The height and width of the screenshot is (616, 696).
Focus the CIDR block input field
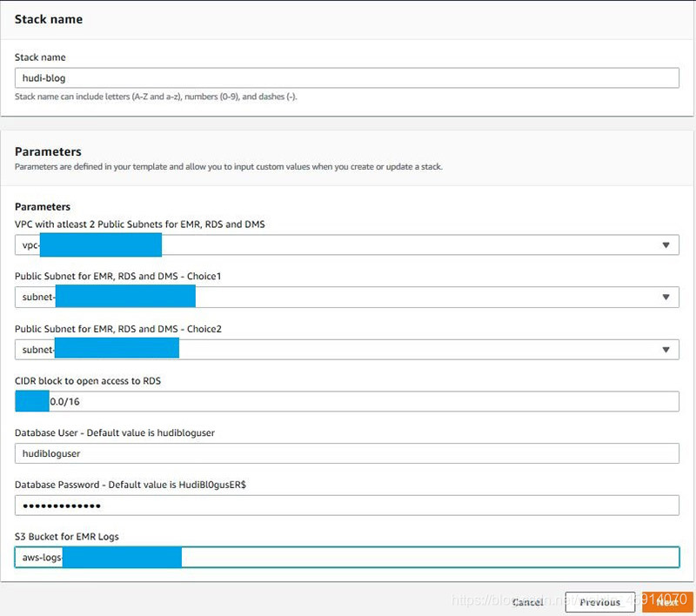pyautogui.click(x=346, y=402)
